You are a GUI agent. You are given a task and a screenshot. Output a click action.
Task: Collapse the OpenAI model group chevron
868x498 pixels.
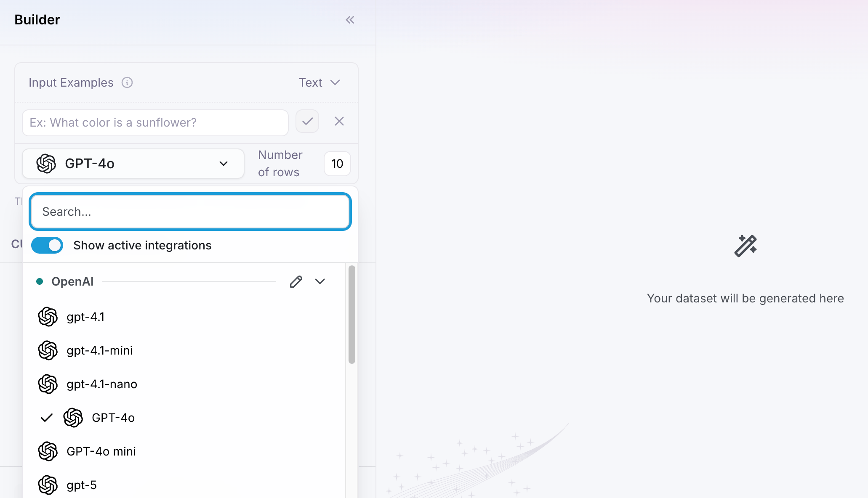click(320, 281)
